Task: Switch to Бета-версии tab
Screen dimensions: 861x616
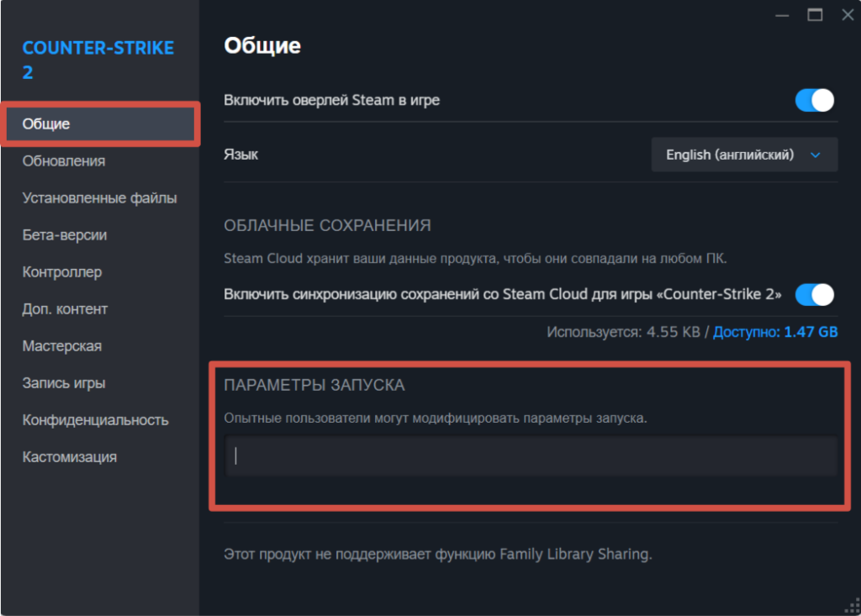Action: tap(65, 235)
